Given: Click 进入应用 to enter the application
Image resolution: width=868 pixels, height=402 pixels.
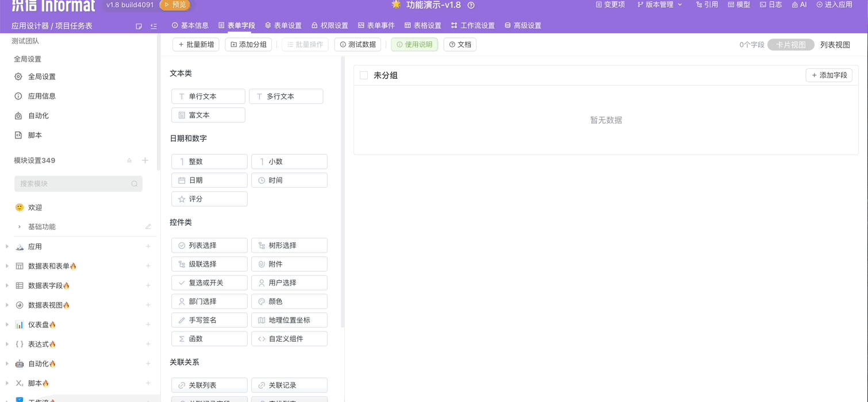Looking at the screenshot, I should [834, 6].
